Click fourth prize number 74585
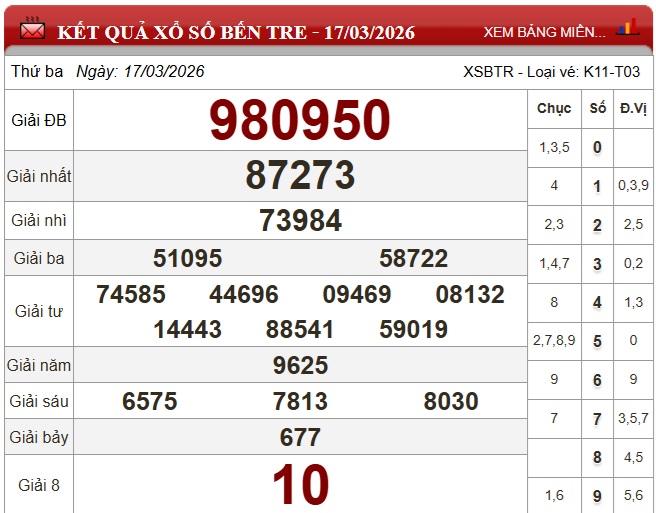 pos(131,295)
